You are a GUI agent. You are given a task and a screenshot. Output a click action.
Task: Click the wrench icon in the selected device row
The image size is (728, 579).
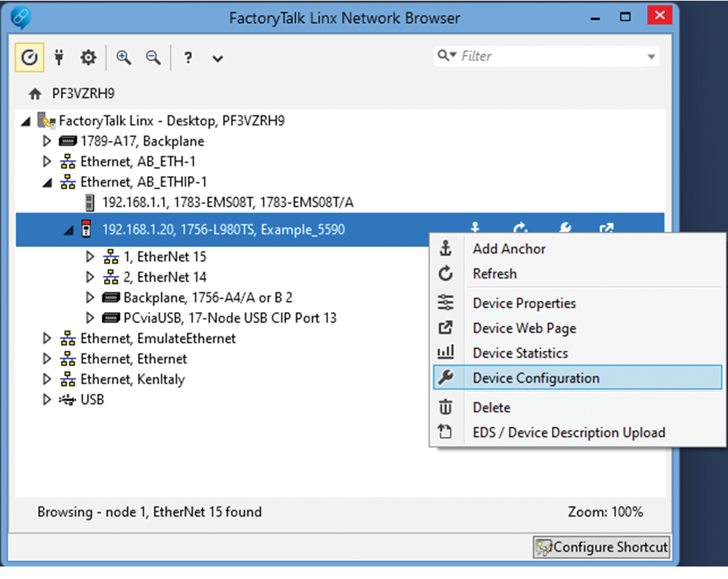pos(565,228)
